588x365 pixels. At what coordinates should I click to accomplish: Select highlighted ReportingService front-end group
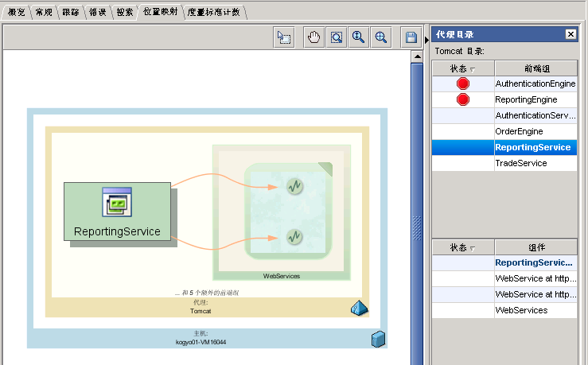(x=504, y=147)
